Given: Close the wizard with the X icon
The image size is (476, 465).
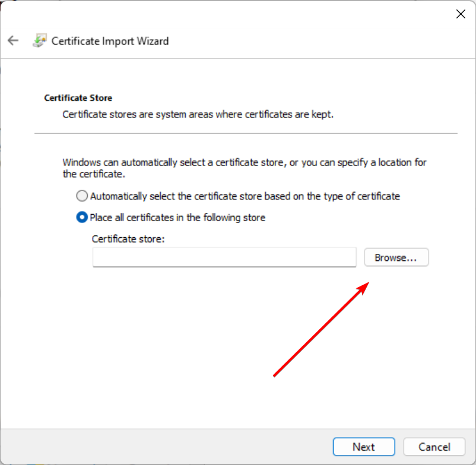Looking at the screenshot, I should [461, 14].
